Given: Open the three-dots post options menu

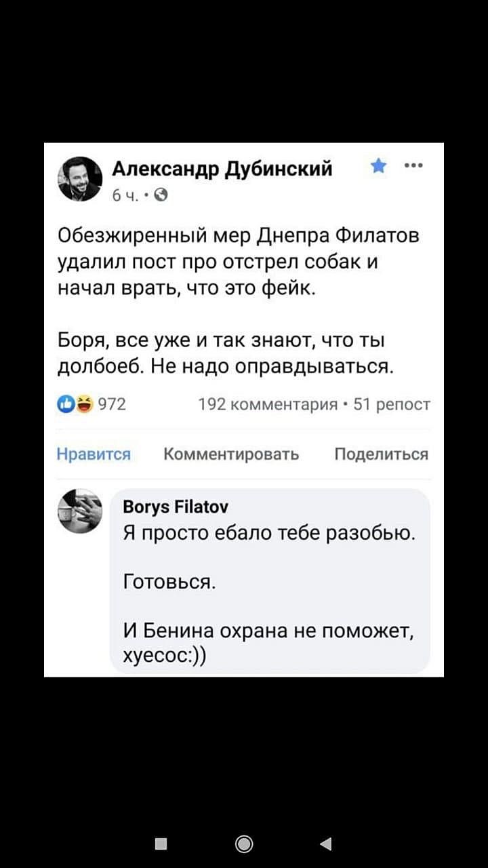Looking at the screenshot, I should tap(413, 165).
